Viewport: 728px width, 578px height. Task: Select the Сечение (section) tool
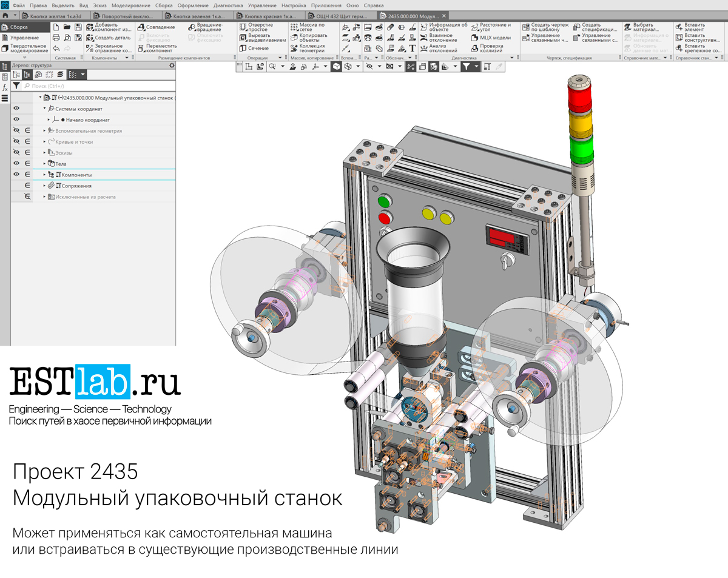coord(253,49)
